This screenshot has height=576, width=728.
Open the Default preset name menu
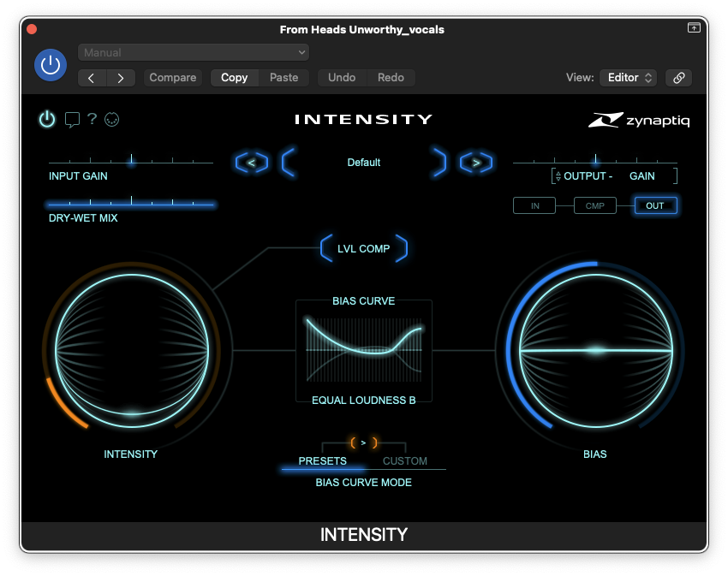click(x=363, y=163)
